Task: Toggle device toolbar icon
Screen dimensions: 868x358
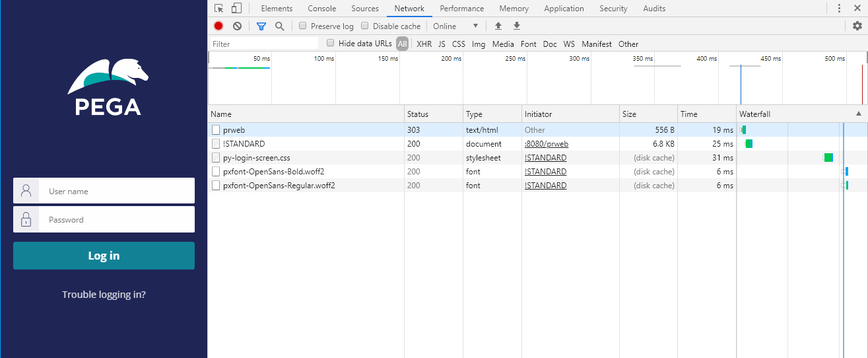Action: pyautogui.click(x=236, y=9)
